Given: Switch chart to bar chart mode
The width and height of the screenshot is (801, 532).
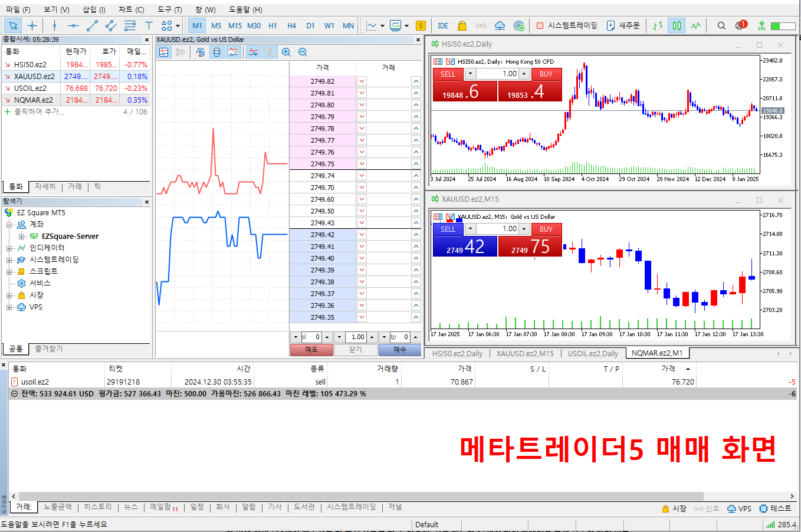Looking at the screenshot, I should pos(658,25).
